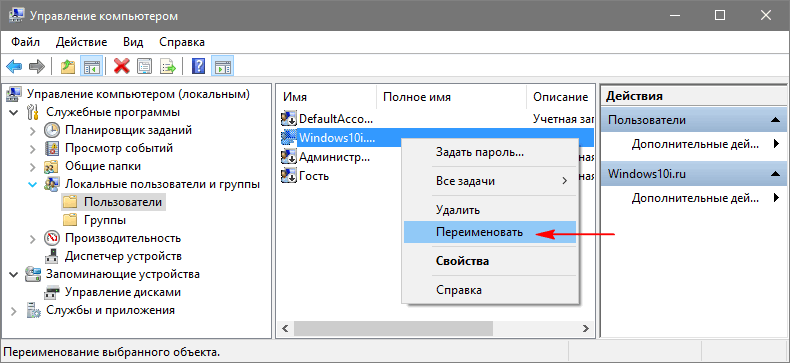Choose Справка in the context menu
Viewport: 790px width, 363px height.
point(490,290)
